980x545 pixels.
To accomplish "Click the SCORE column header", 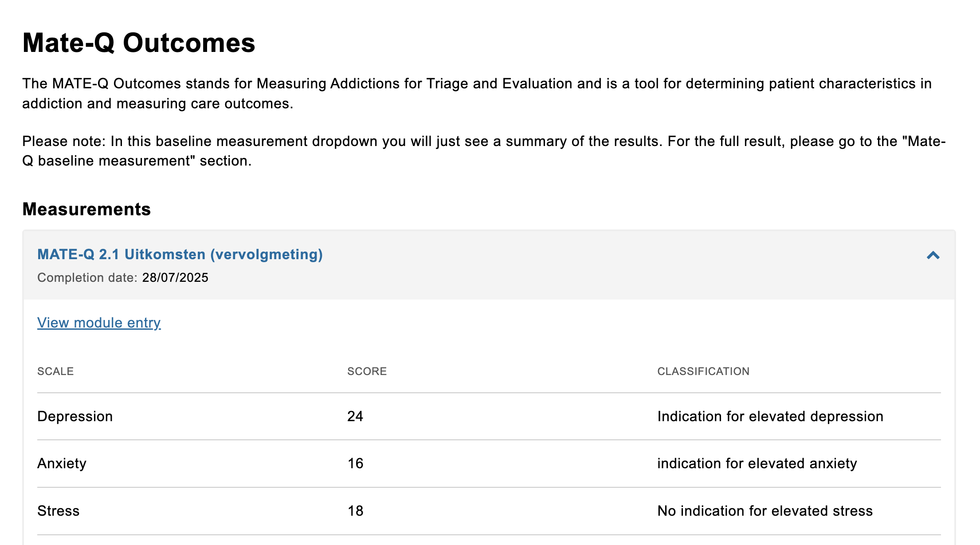I will click(x=367, y=371).
